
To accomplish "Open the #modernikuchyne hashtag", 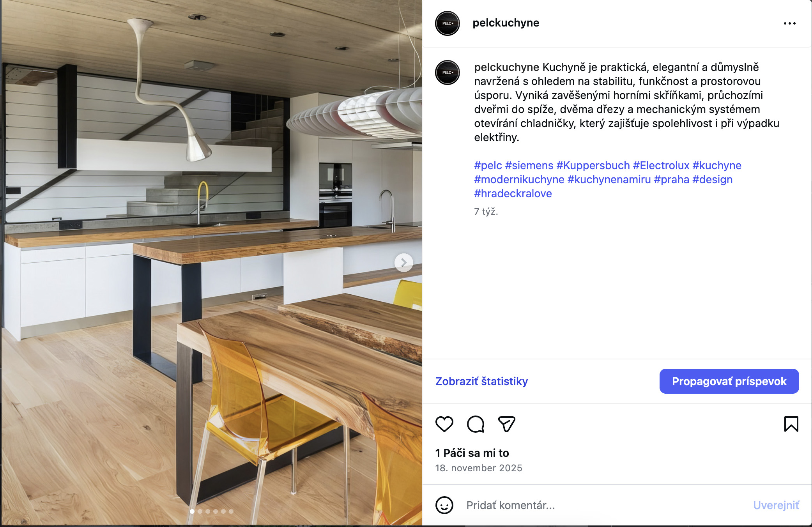I will [x=519, y=179].
